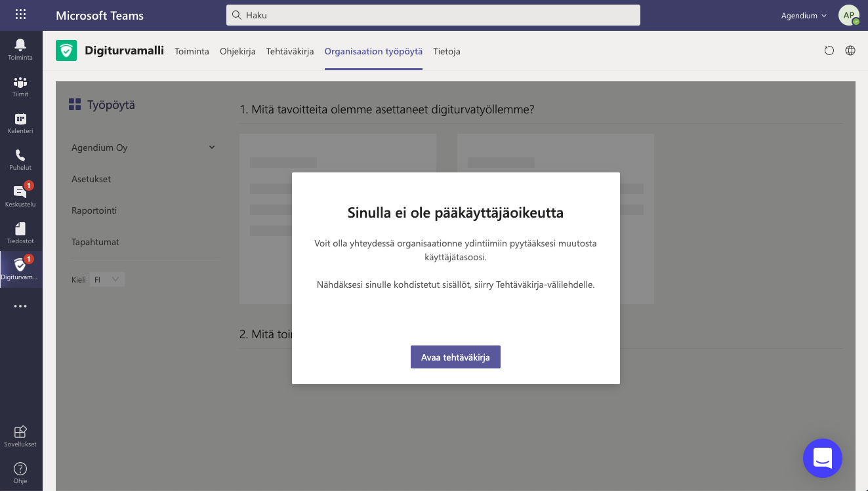Open Puhelut calls in sidebar
The width and height of the screenshot is (868, 491).
pyautogui.click(x=21, y=159)
